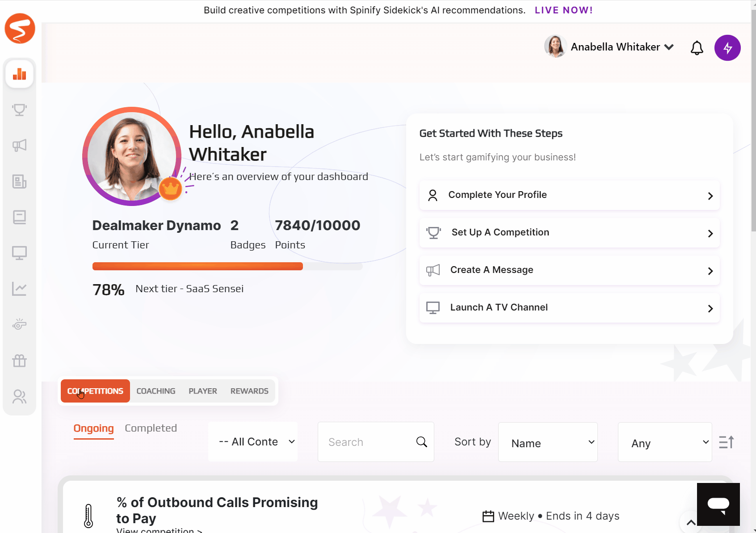The height and width of the screenshot is (533, 756).
Task: Open the trophy competitions sidebar icon
Action: point(19,109)
